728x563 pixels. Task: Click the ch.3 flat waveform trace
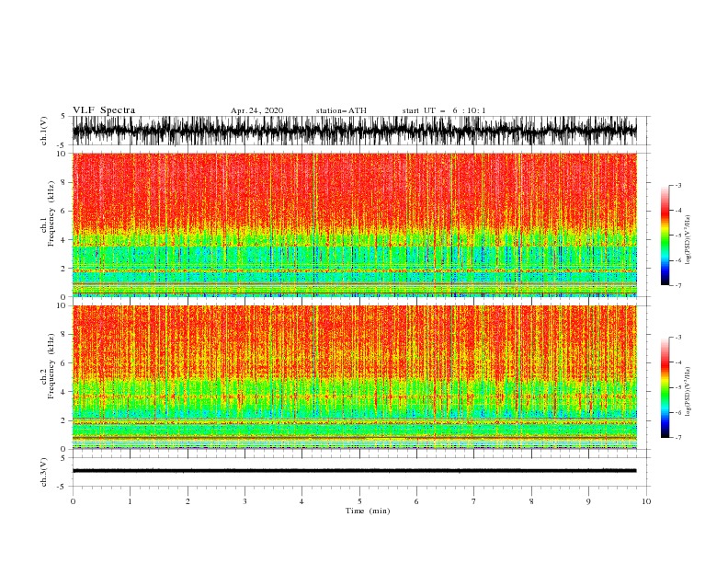(x=354, y=471)
